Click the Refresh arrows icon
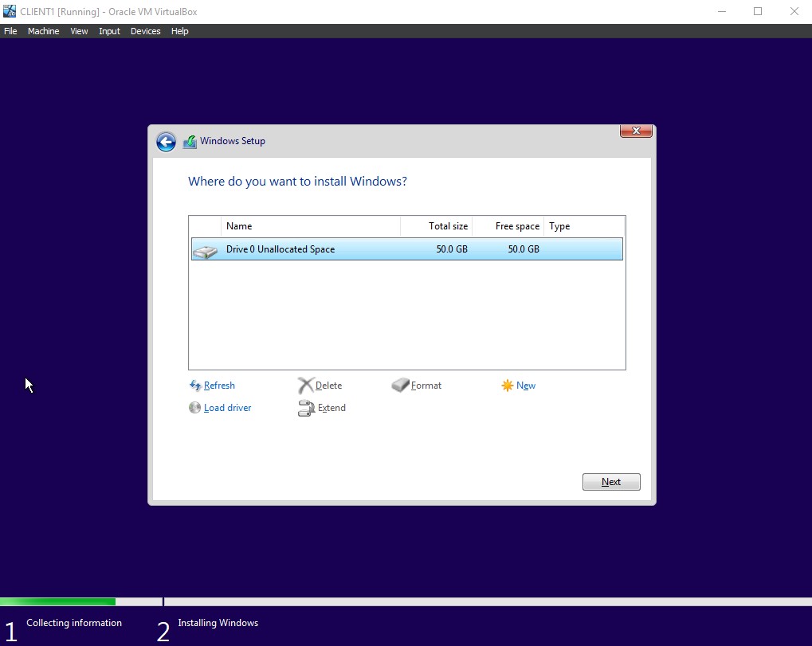 (x=194, y=385)
